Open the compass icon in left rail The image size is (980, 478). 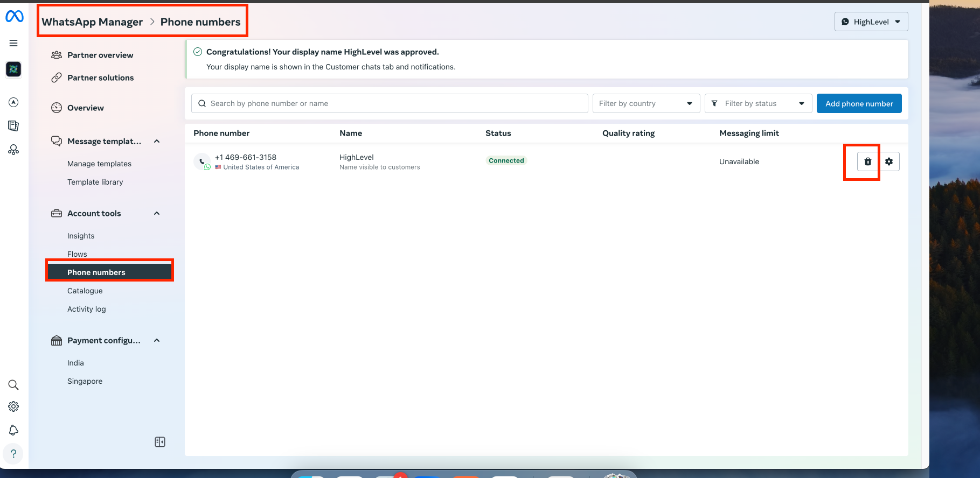tap(13, 102)
